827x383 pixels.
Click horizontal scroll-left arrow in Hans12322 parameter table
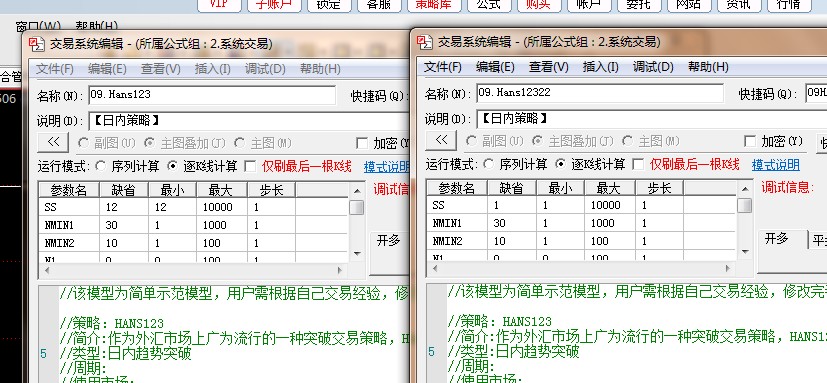click(x=434, y=269)
